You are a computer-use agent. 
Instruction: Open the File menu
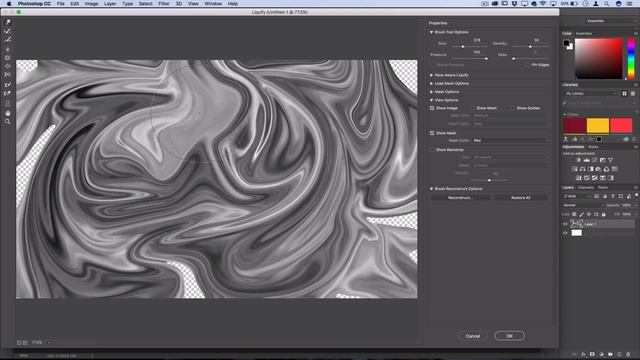click(60, 4)
